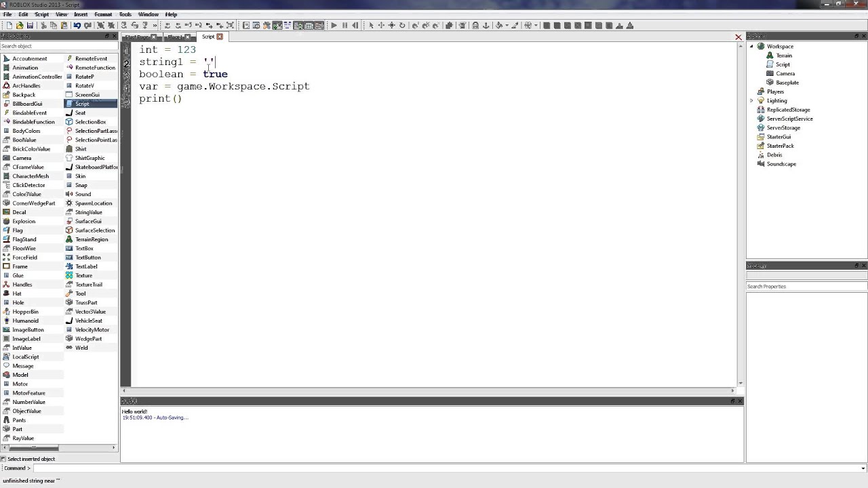The height and width of the screenshot is (488, 868).
Task: Select ReplicatedStorage in the Explorer
Action: coord(788,110)
